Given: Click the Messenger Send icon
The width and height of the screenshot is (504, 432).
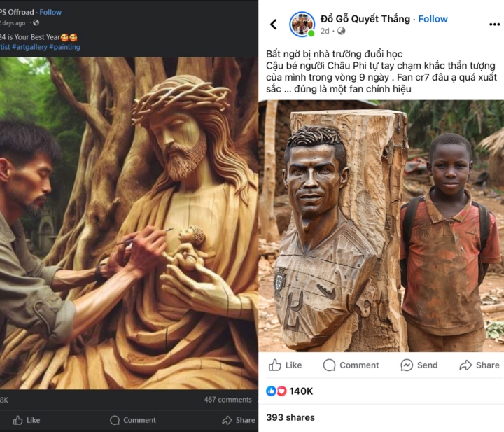Looking at the screenshot, I should pyautogui.click(x=407, y=365).
